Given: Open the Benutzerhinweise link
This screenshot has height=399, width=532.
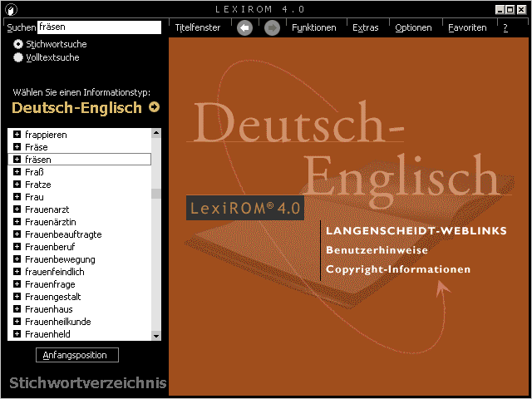Looking at the screenshot, I should pyautogui.click(x=377, y=250).
